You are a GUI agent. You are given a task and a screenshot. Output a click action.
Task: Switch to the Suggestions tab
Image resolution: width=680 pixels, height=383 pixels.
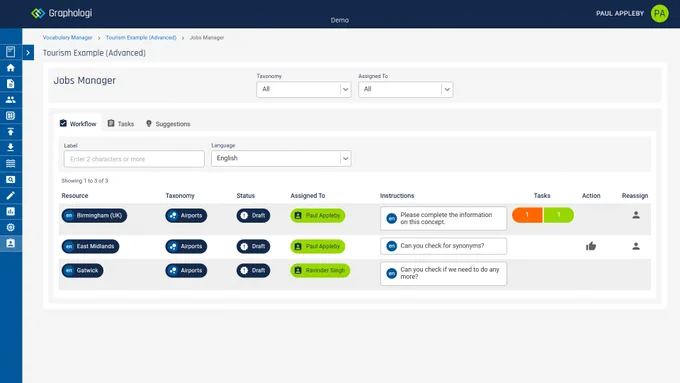168,124
